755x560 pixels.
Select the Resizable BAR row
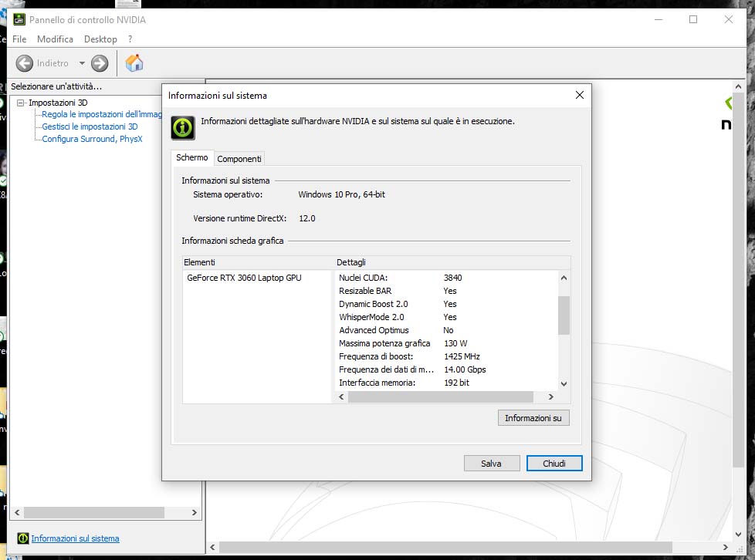(x=446, y=291)
